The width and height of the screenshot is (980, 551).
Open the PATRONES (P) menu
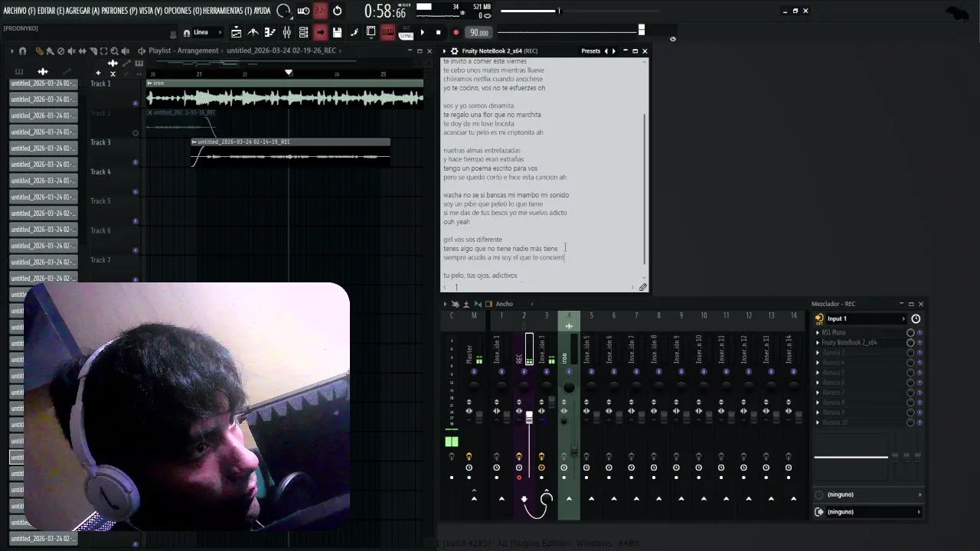coord(119,11)
